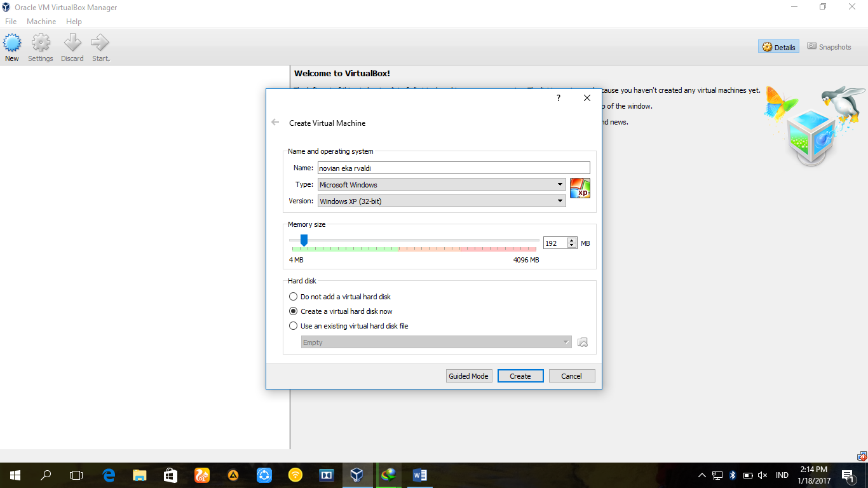Click the Create button
Viewport: 868px width, 488px height.
tap(520, 376)
